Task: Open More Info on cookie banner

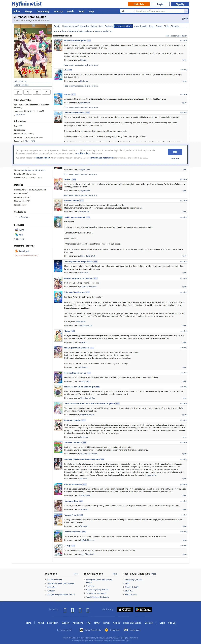Action: (175, 159)
